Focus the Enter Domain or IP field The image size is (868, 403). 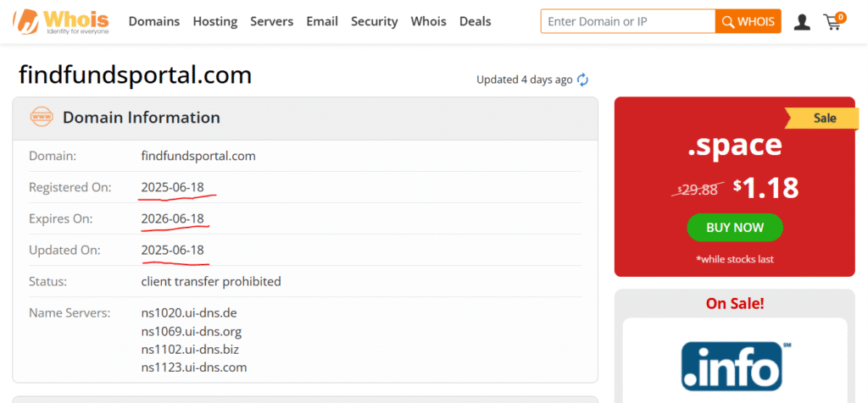628,21
